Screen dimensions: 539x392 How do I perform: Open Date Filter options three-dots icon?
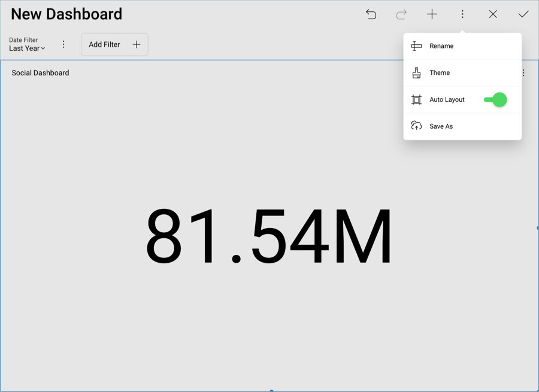click(x=63, y=45)
